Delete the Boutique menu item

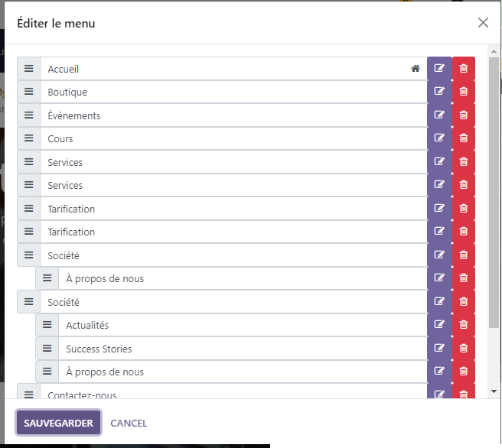[x=464, y=92]
